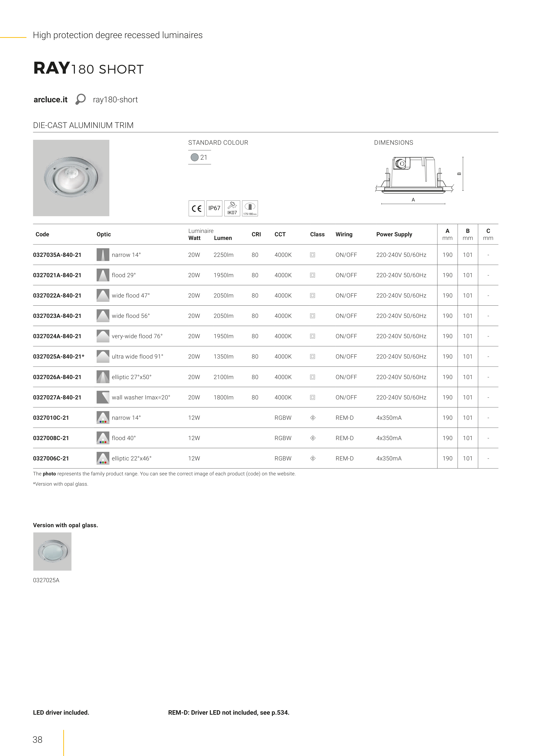Click the product code 0327025A-840-21*
The image size is (534, 756).
click(59, 357)
